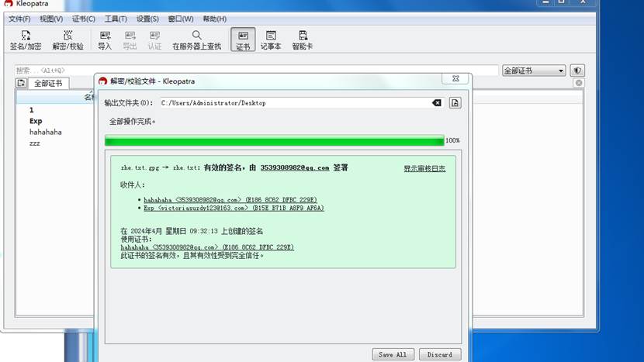Screen dimensions: 644x362
Task: Close the certificate tab with round icon
Action: 579,83
